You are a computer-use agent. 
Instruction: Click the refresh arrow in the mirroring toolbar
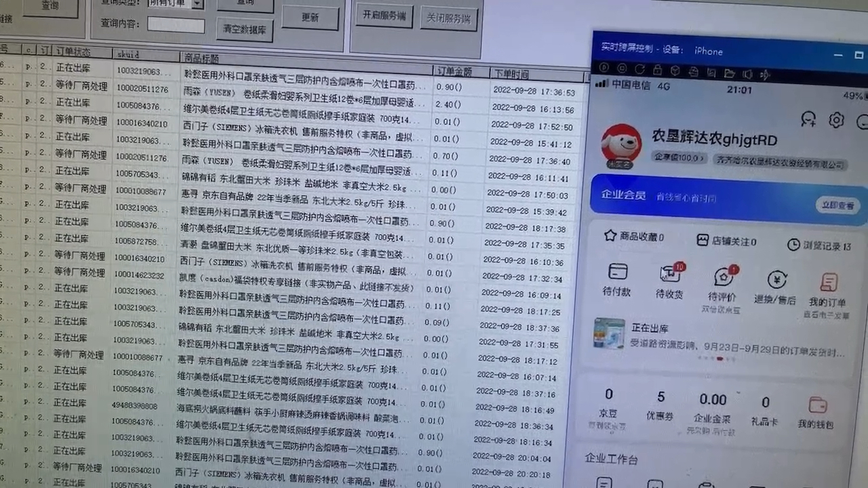(x=639, y=69)
